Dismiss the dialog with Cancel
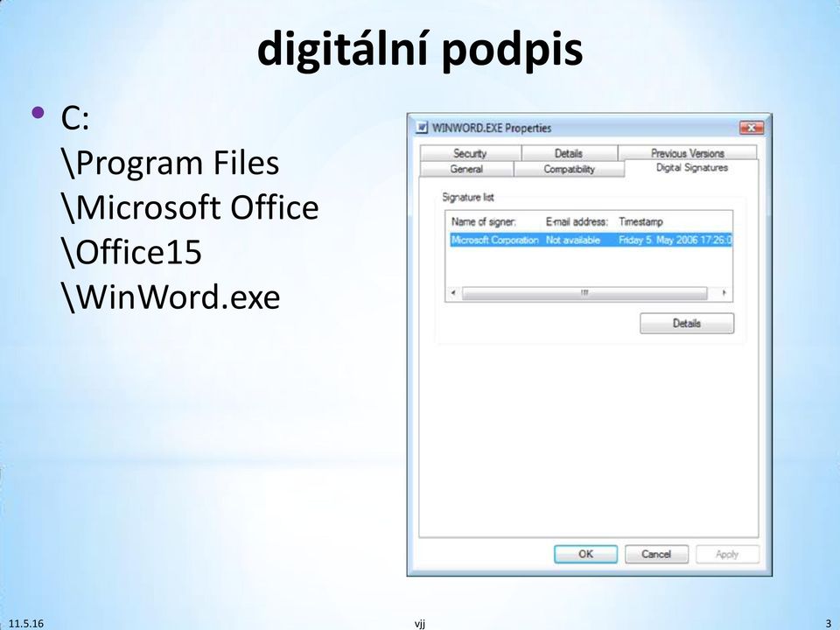Image resolution: width=840 pixels, height=630 pixels. click(x=656, y=554)
